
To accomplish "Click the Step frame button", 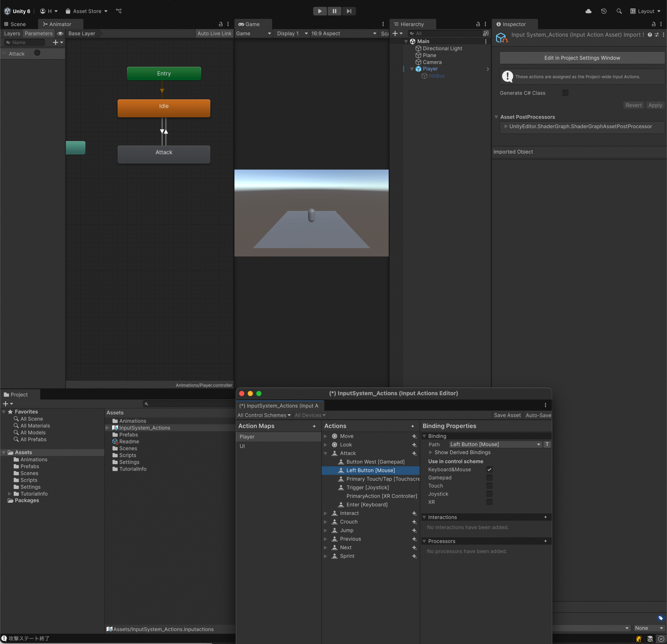I will point(349,11).
